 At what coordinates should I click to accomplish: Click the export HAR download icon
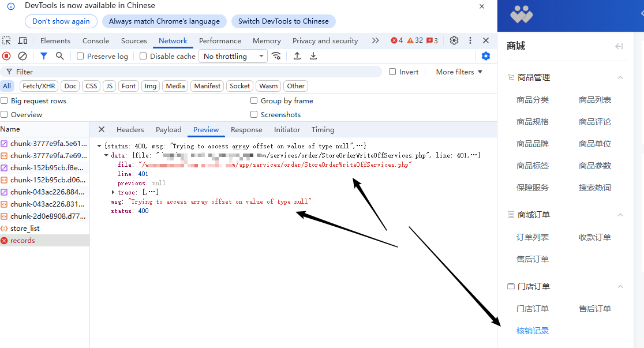point(313,56)
